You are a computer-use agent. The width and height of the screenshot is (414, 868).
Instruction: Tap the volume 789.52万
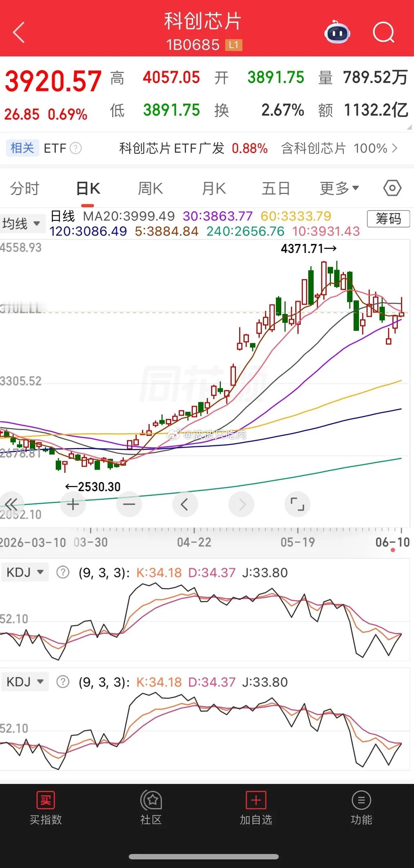376,77
